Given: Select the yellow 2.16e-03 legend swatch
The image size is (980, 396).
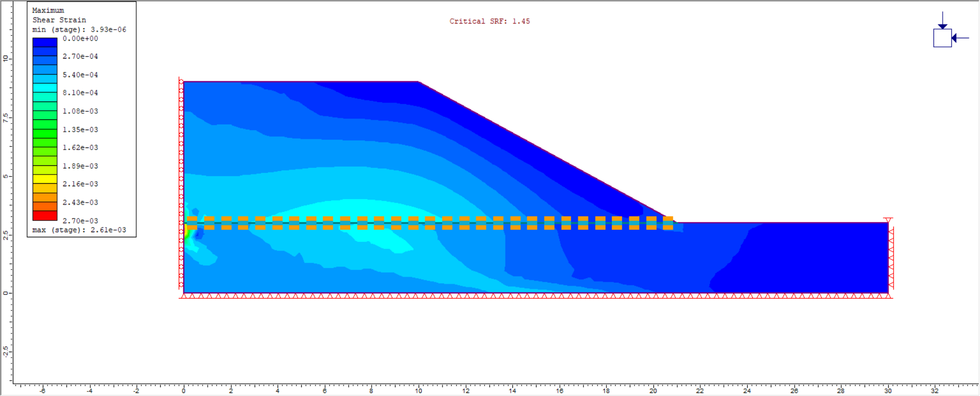Looking at the screenshot, I should pos(45,179).
